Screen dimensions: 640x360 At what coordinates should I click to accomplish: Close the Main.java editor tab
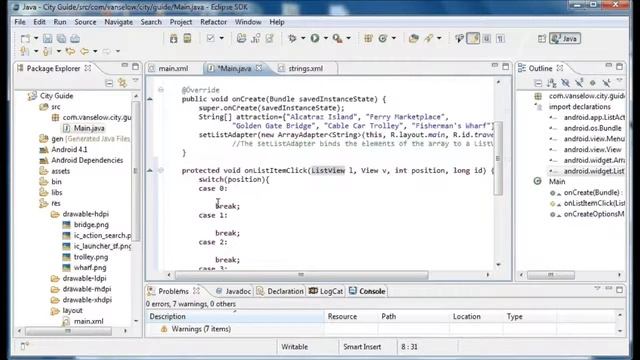259,68
